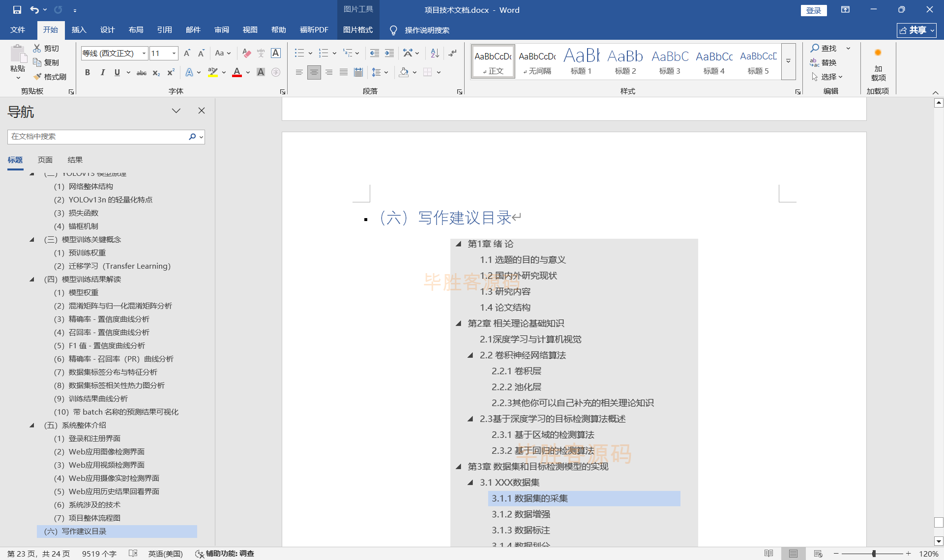Open the 插入 ribbon tab
Screen dimensions: 944x560
coord(79,30)
